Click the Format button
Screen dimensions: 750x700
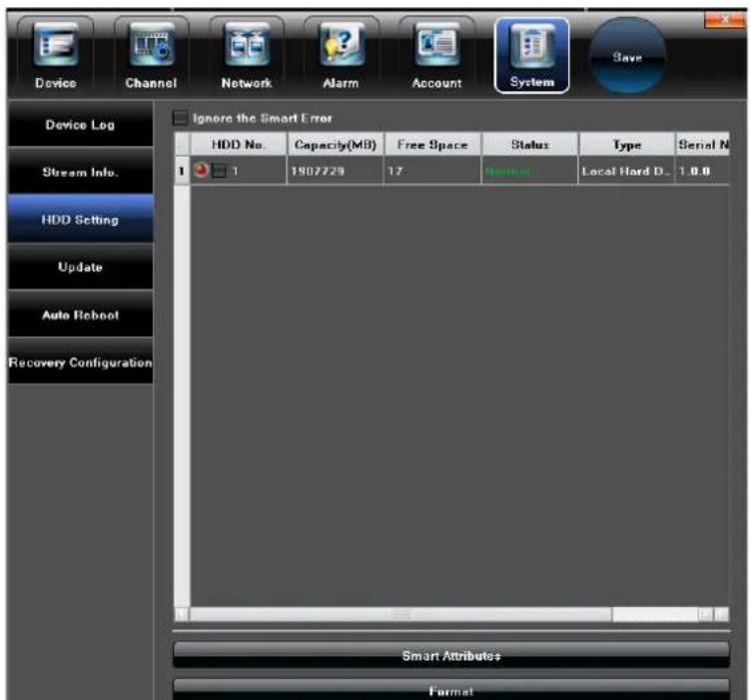[451, 690]
